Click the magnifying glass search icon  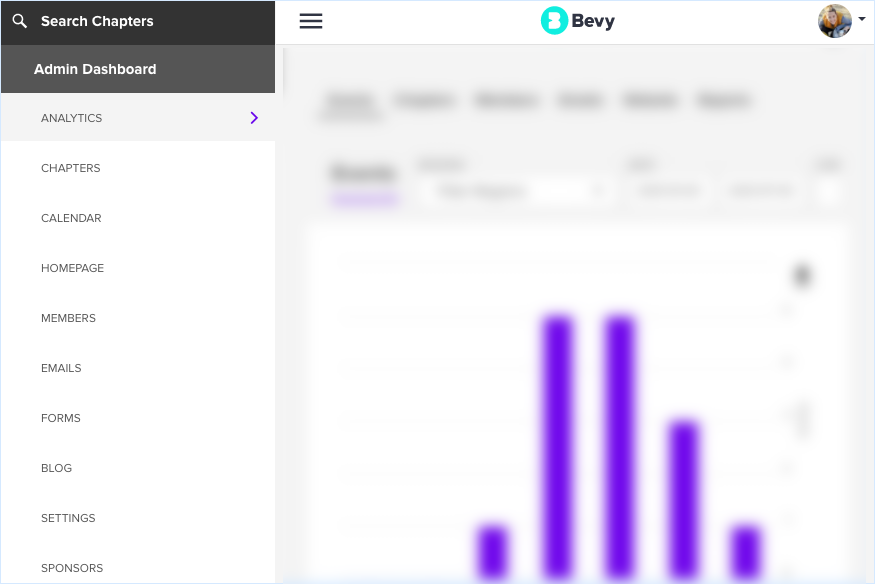coord(20,21)
